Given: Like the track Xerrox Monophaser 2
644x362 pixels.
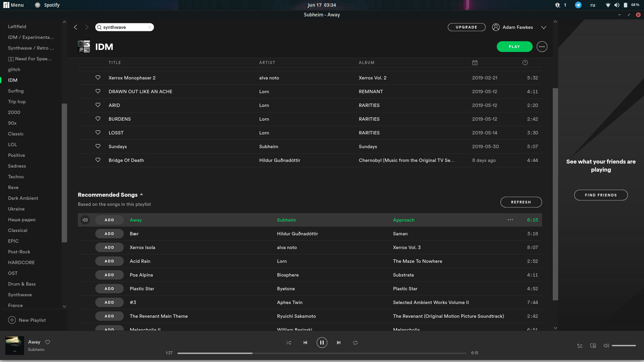Looking at the screenshot, I should click(x=98, y=78).
